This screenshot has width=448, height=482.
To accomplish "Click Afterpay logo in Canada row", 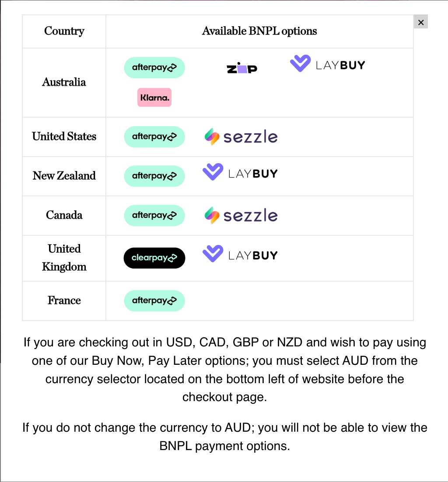I will 154,215.
